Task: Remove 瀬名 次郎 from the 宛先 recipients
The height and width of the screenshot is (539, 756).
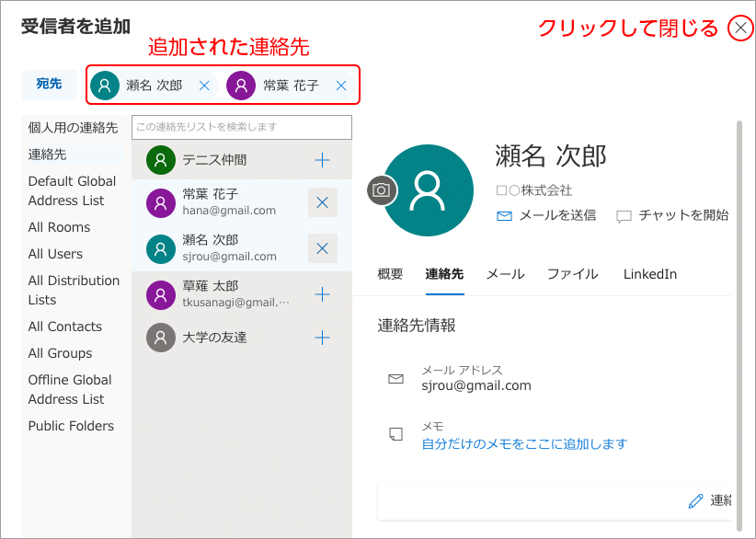Action: (x=204, y=86)
